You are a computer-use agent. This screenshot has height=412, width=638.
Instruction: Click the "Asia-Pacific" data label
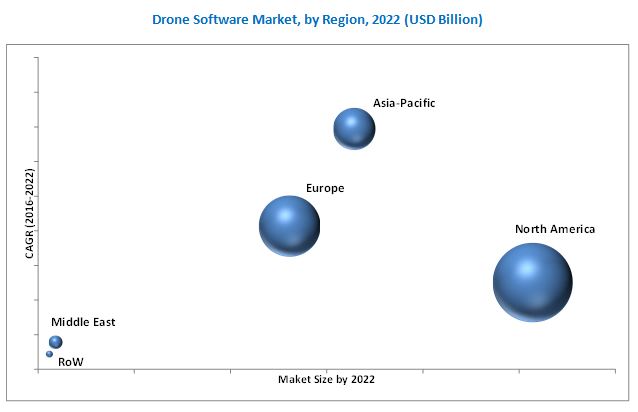[x=404, y=102]
